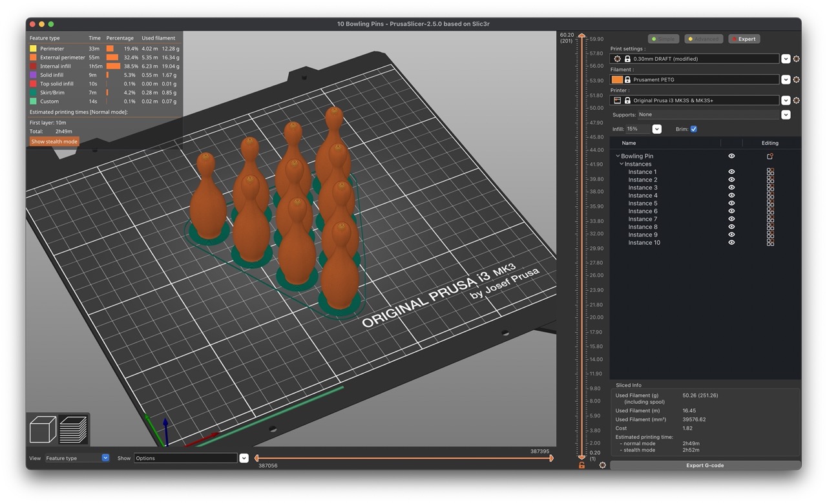Click the Solid infill legend color swatch
The image size is (827, 504).
(33, 75)
